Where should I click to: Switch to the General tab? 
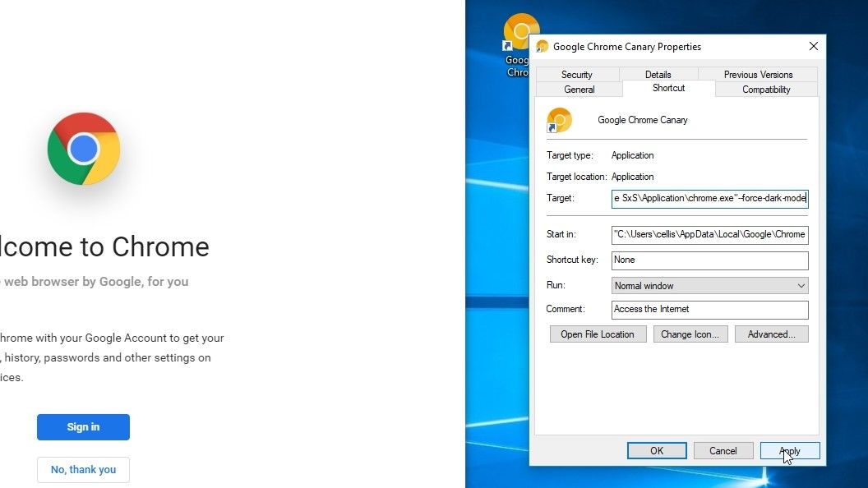[579, 89]
